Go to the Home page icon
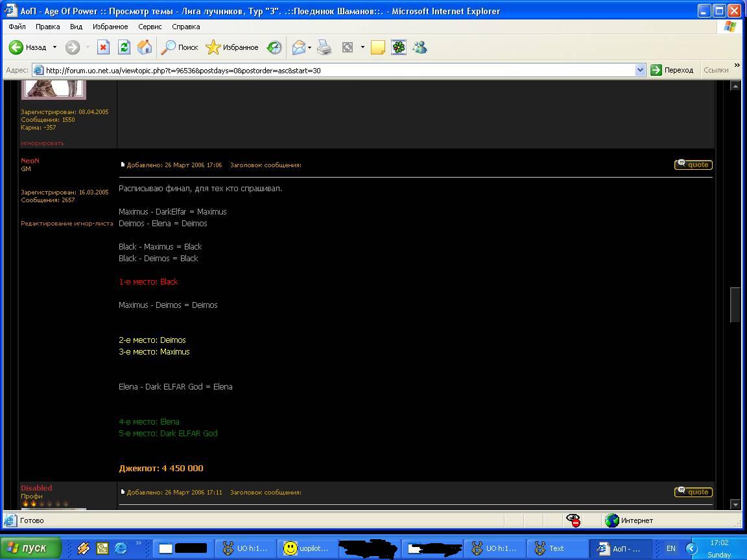 click(145, 47)
